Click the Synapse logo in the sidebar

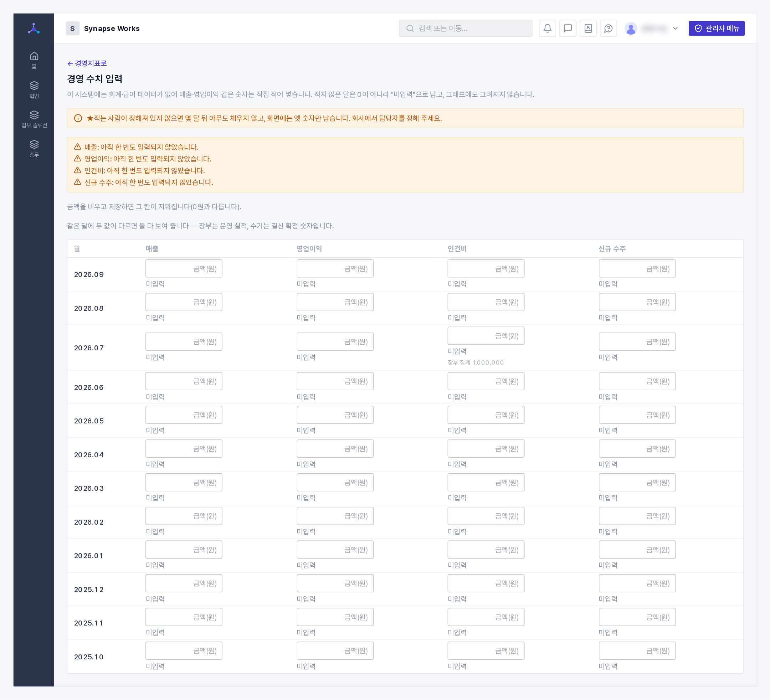point(34,28)
